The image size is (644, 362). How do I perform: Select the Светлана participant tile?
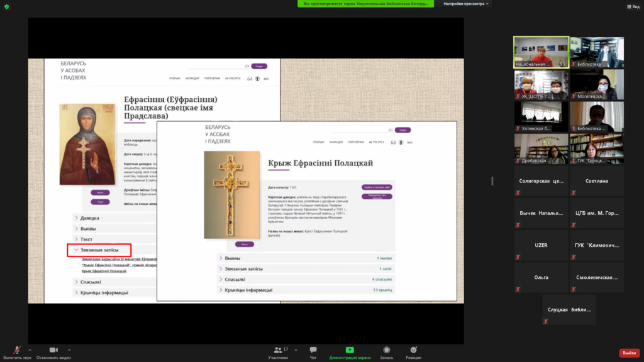[x=597, y=181]
